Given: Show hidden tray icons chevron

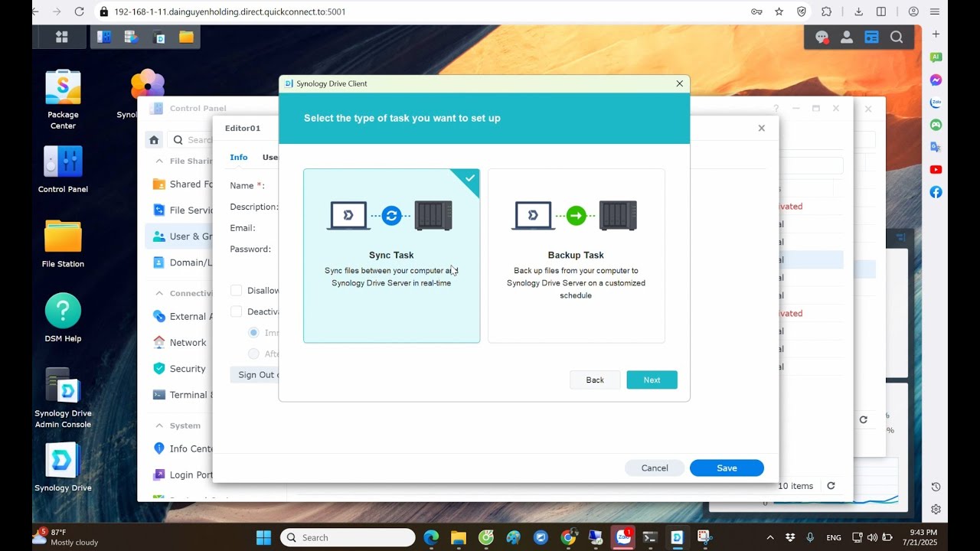Looking at the screenshot, I should [770, 537].
